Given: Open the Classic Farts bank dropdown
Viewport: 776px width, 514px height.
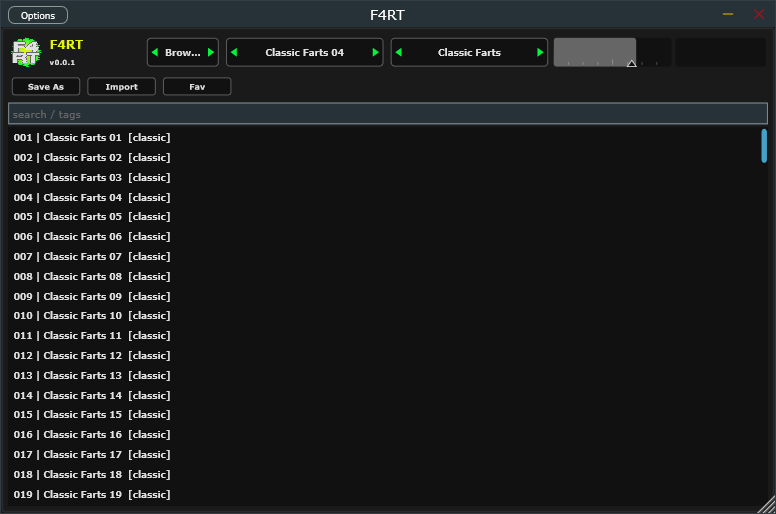Looking at the screenshot, I should point(469,52).
